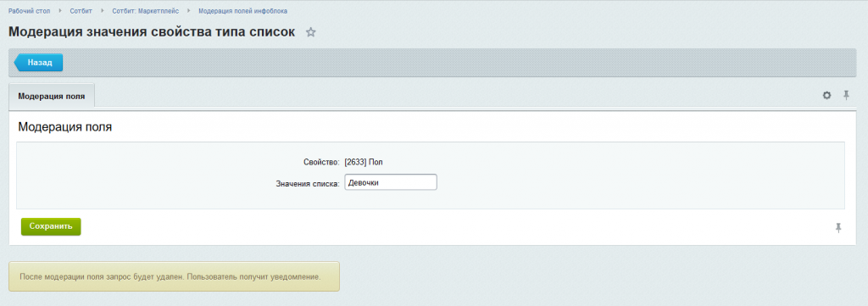Image resolution: width=868 pixels, height=306 pixels.
Task: Navigate to Сотбит: Маркетплейс breadcrumb
Action: [x=146, y=11]
